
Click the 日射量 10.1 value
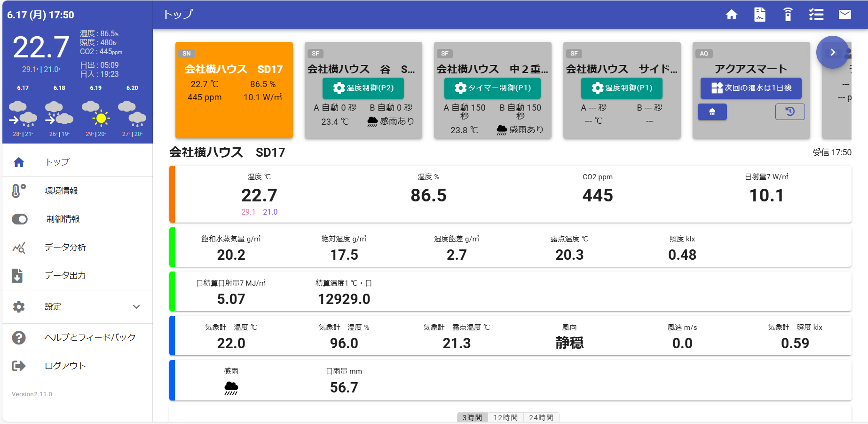pos(766,195)
